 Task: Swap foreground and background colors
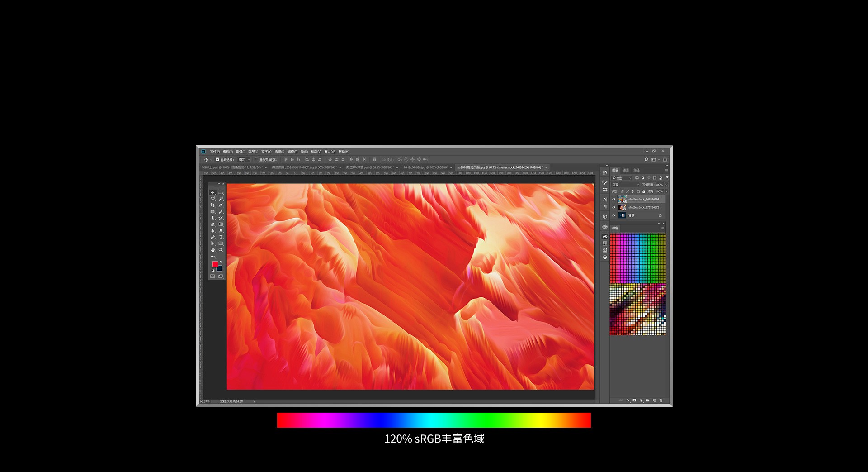221,262
